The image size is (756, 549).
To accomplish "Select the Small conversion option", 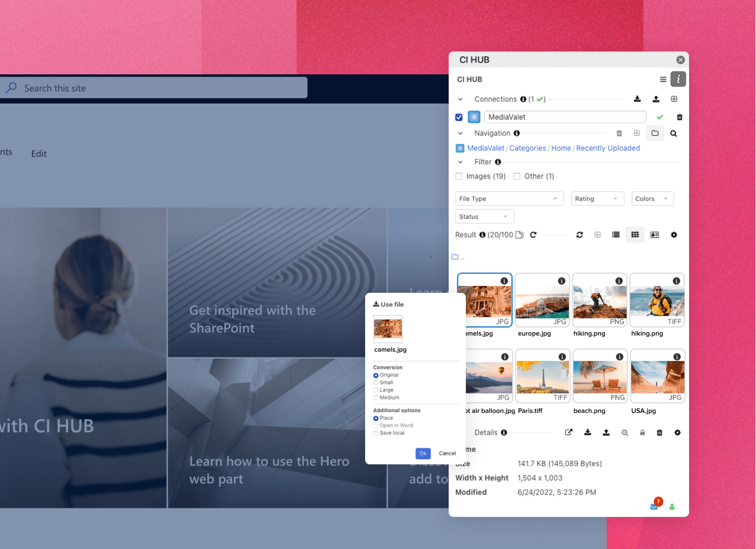I will pyautogui.click(x=376, y=383).
